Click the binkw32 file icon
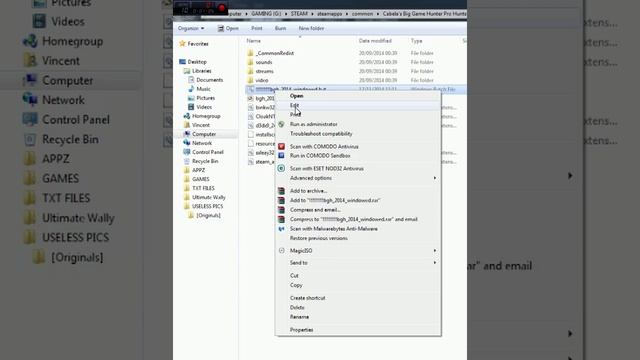This screenshot has width=640, height=360. tap(251, 107)
